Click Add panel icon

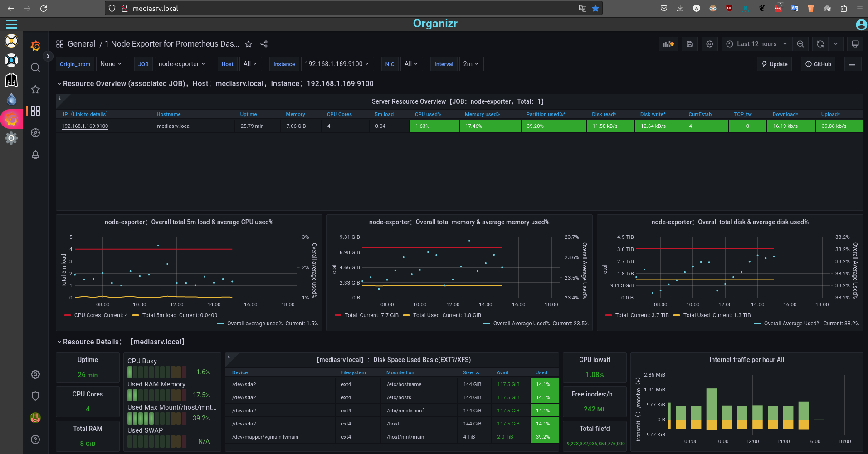pyautogui.click(x=668, y=44)
